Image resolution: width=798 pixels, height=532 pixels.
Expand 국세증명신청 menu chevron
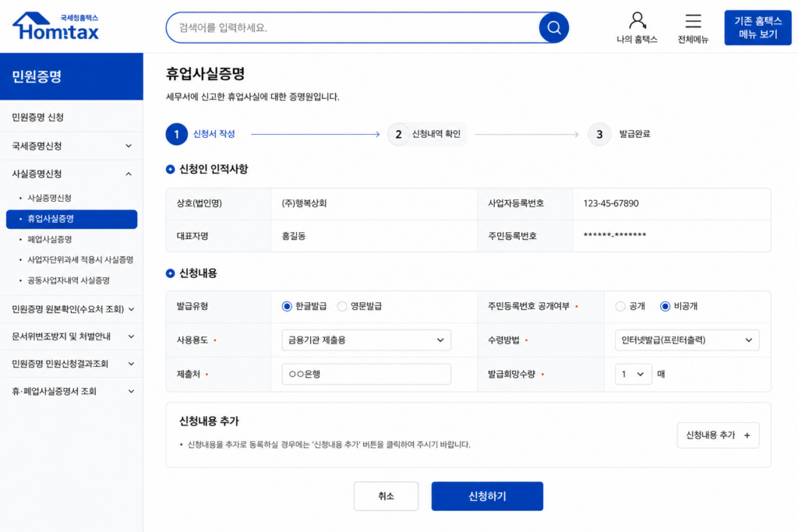click(x=129, y=146)
